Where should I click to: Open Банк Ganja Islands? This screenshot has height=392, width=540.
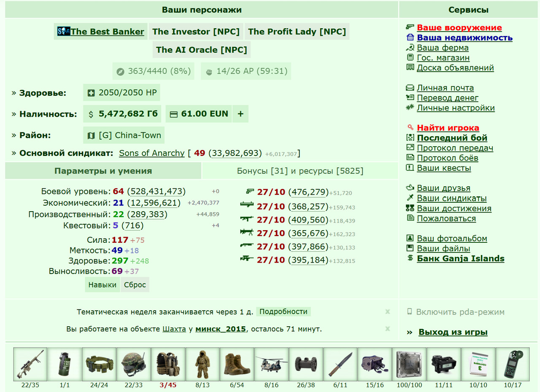tap(461, 259)
